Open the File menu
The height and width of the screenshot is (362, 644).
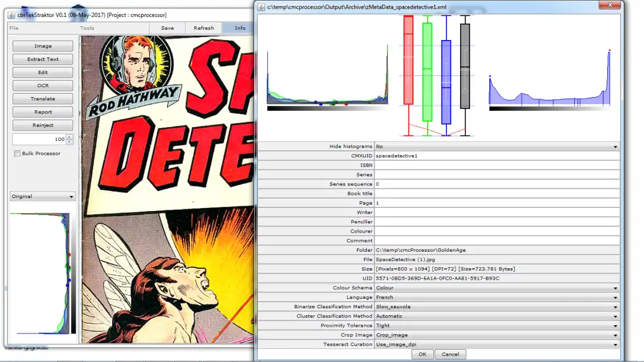[x=14, y=28]
